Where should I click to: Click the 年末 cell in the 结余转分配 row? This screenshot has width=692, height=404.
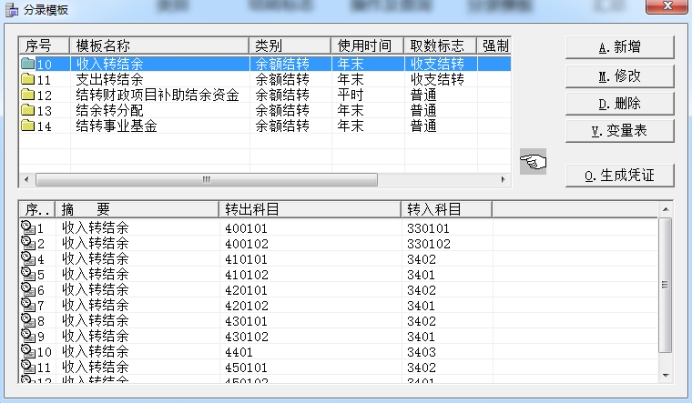(350, 110)
